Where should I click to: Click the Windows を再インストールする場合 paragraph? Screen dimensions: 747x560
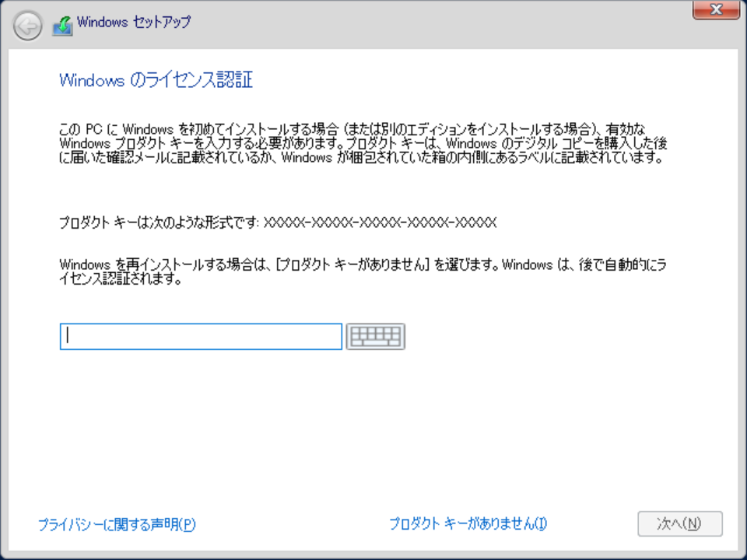coord(363,271)
